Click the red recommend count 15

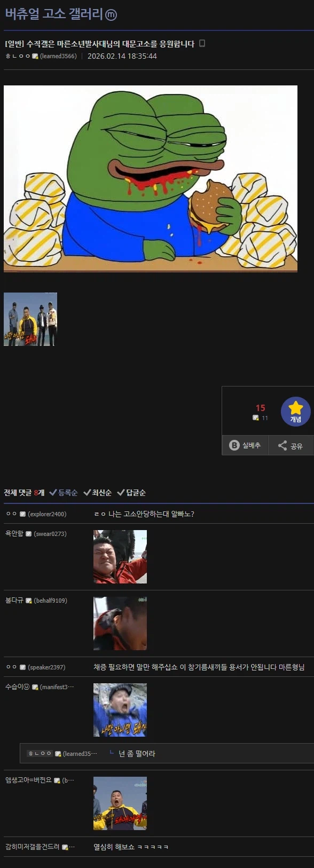point(261,408)
